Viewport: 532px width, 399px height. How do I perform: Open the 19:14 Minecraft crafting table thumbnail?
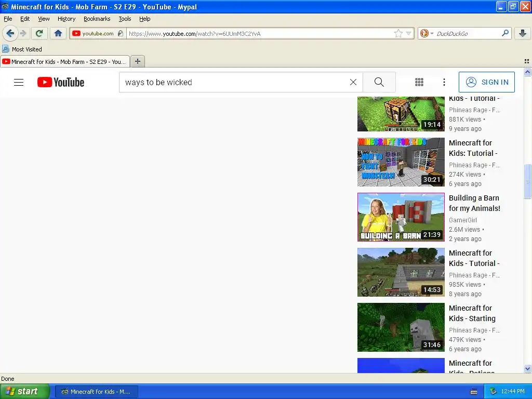tap(401, 114)
